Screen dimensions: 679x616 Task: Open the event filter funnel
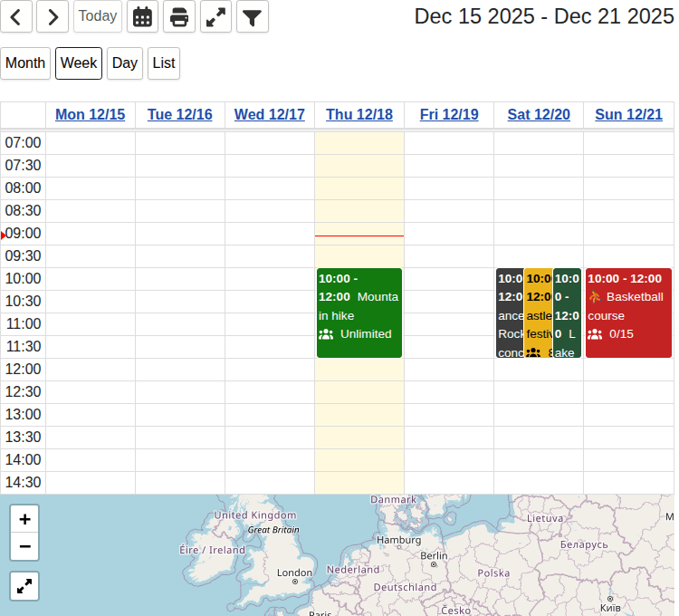tap(253, 16)
